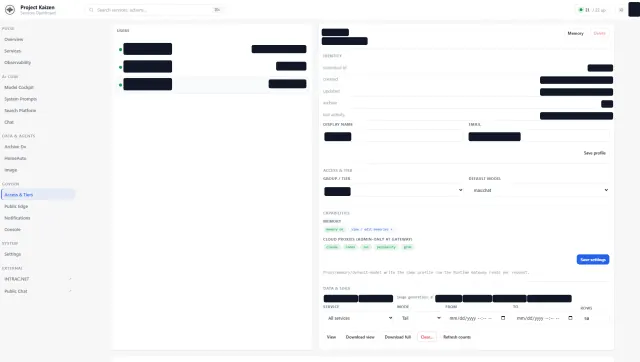Image resolution: width=640 pixels, height=362 pixels.
Task: Navigate to System Prompts
Action: click(20, 99)
